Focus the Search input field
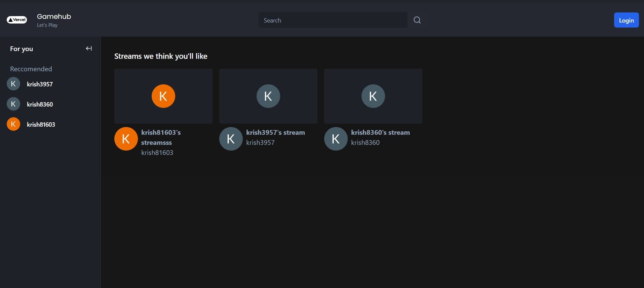Image resolution: width=644 pixels, height=288 pixels. point(333,20)
